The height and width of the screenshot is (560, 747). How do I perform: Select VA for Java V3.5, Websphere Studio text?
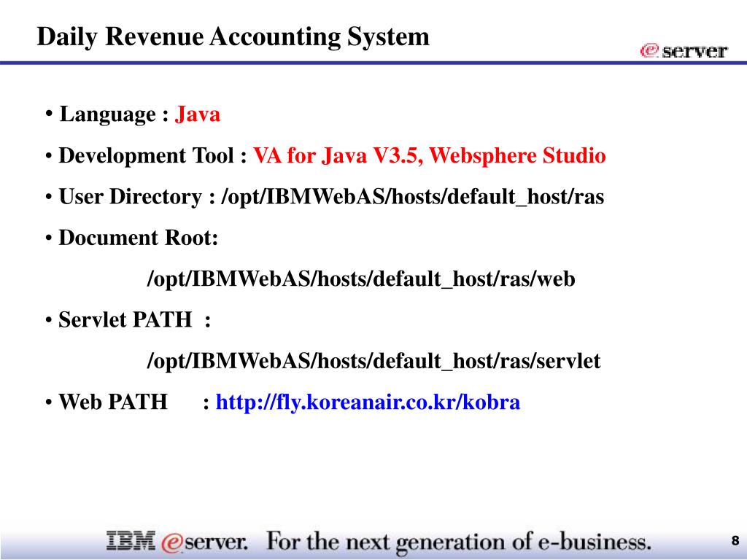429,156
